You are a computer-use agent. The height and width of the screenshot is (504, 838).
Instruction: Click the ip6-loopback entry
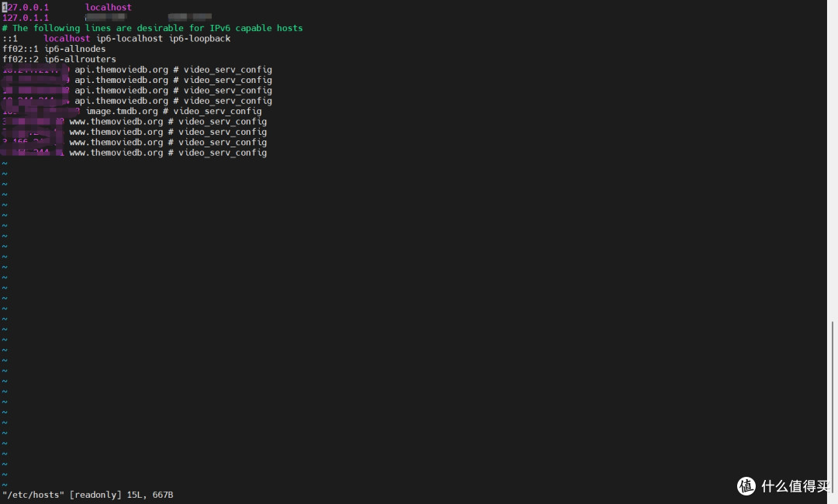pyautogui.click(x=200, y=39)
